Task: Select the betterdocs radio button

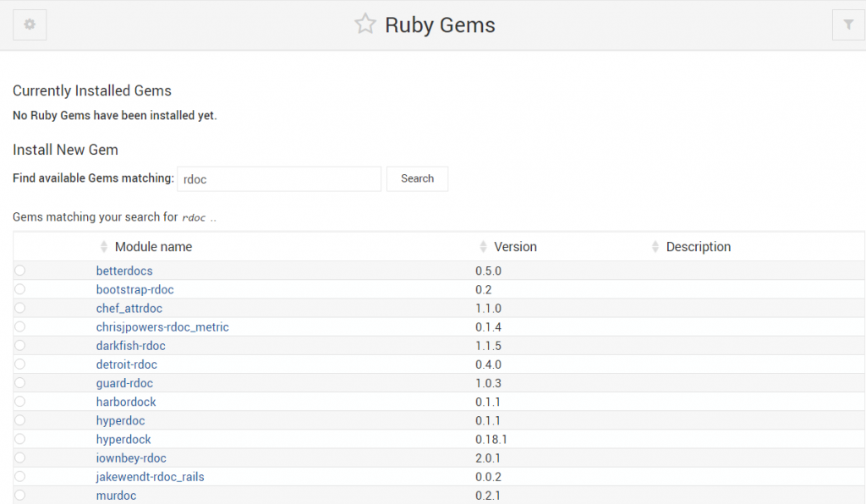Action: (19, 271)
